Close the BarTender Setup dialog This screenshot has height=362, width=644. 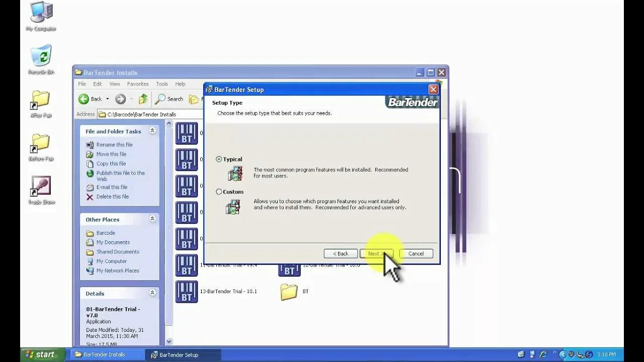pyautogui.click(x=433, y=89)
